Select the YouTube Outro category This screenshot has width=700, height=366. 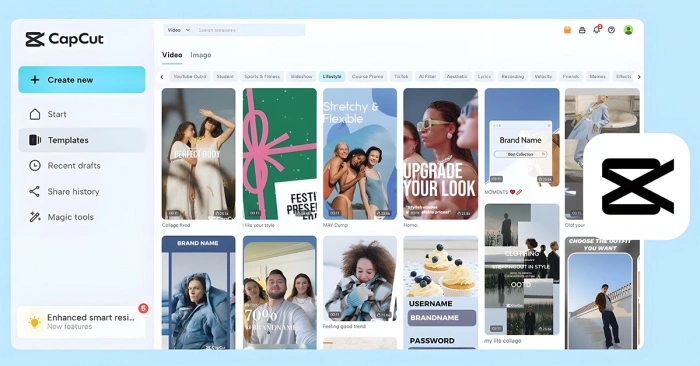point(190,77)
